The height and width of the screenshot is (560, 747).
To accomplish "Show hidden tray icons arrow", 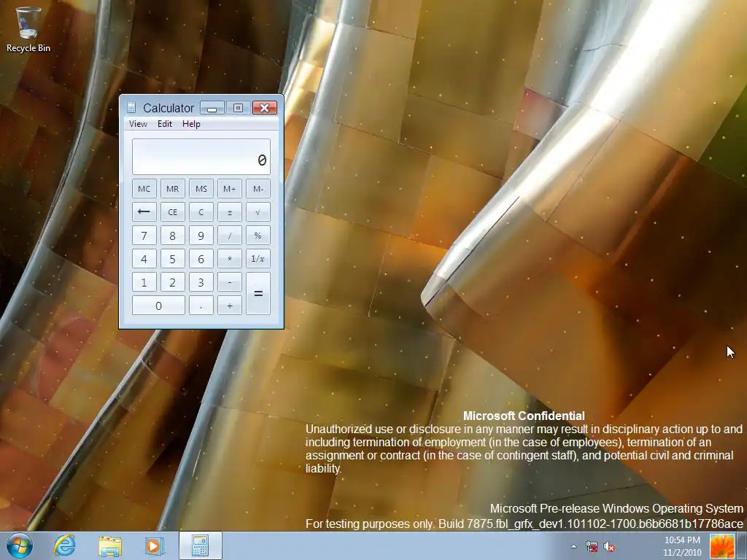I will [x=573, y=547].
